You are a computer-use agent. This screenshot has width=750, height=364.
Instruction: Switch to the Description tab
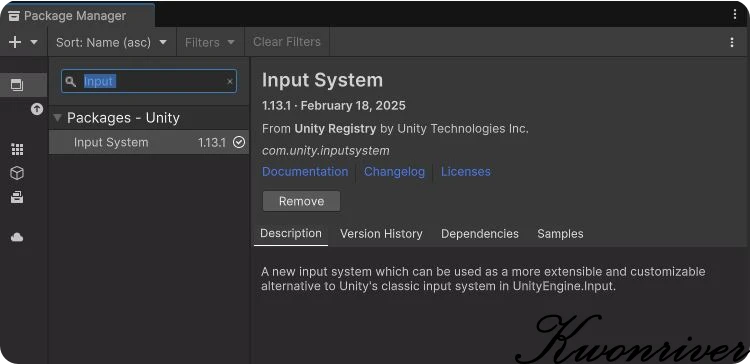(x=291, y=233)
